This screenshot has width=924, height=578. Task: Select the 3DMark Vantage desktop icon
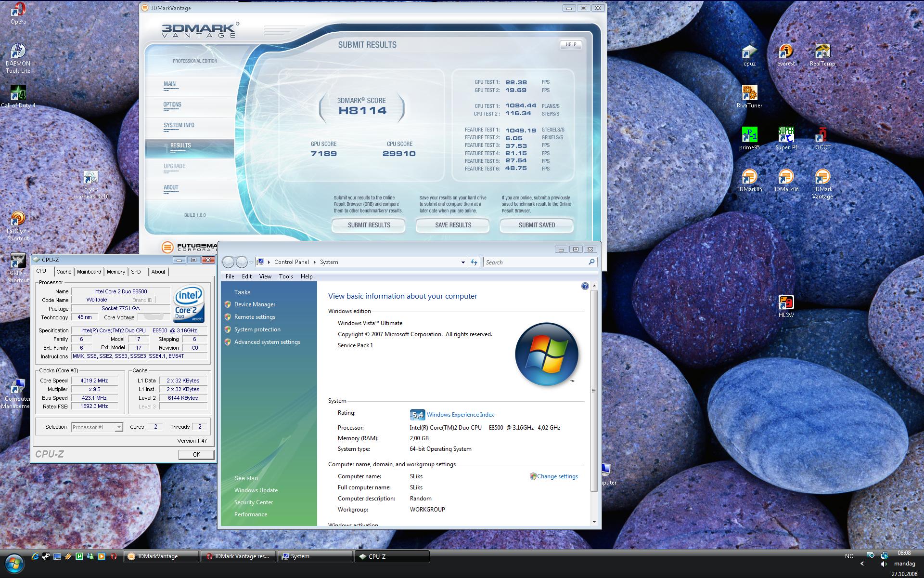click(x=822, y=184)
